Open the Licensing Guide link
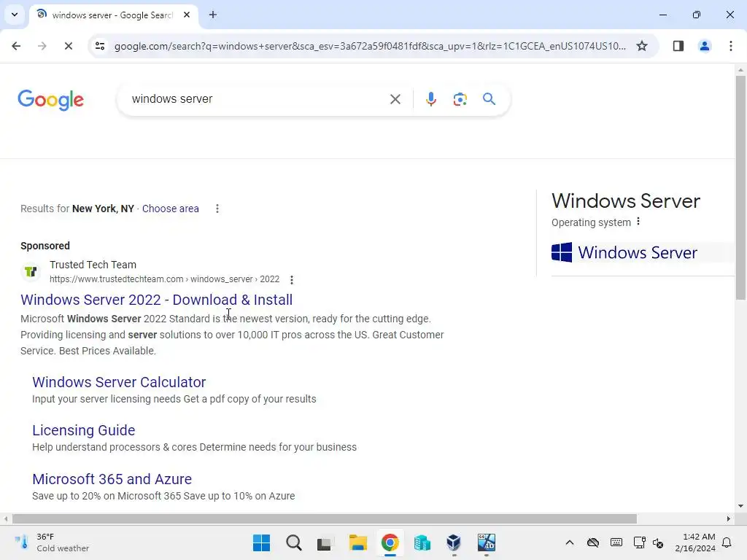 click(83, 430)
